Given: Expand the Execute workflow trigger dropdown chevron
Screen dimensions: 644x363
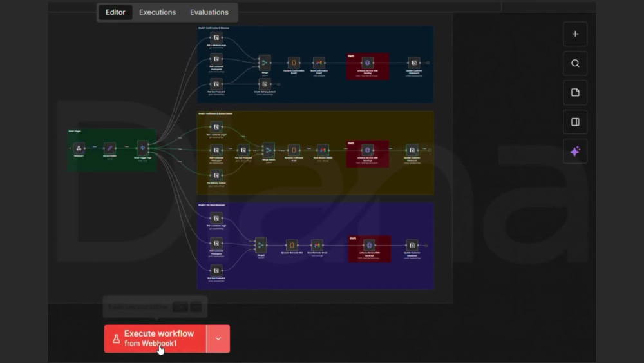Looking at the screenshot, I should 218,338.
